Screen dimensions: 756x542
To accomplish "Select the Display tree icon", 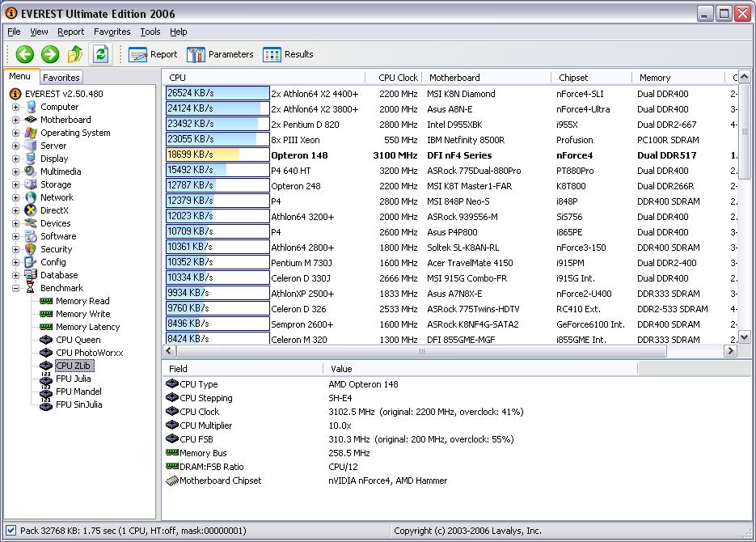I will point(31,159).
